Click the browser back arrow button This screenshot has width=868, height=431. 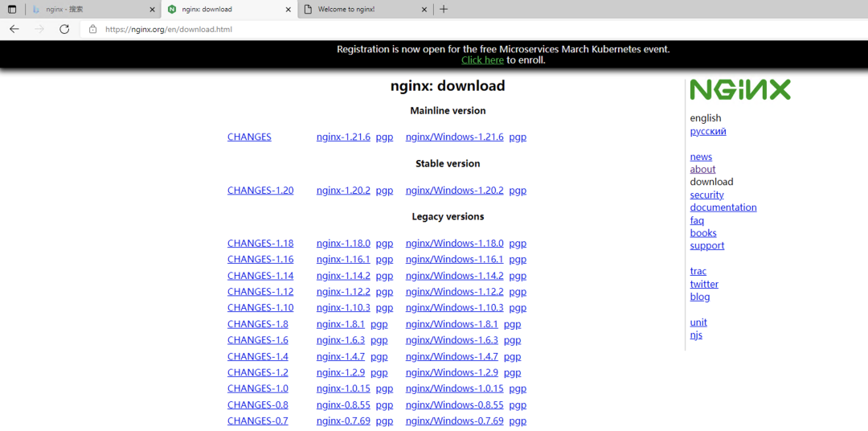[x=14, y=29]
